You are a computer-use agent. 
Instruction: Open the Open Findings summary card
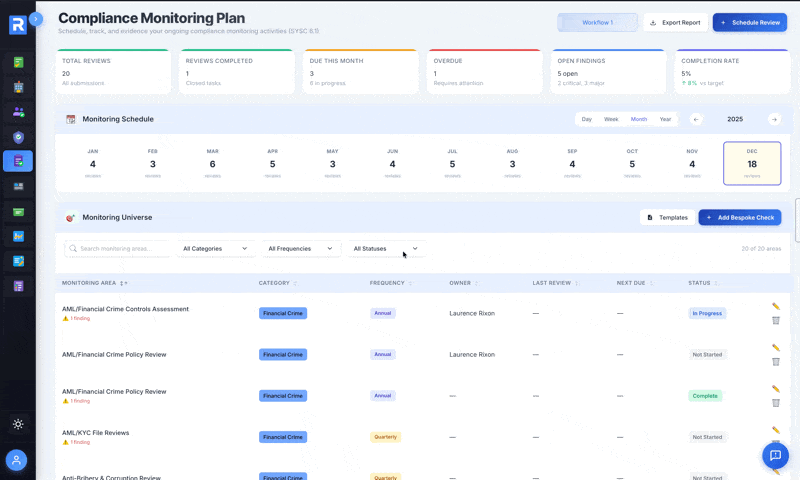(608, 71)
